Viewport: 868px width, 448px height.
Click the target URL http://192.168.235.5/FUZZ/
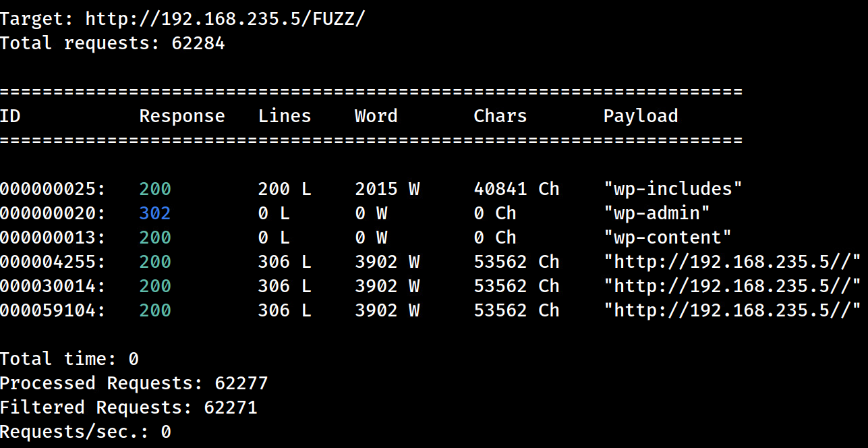[x=225, y=18]
